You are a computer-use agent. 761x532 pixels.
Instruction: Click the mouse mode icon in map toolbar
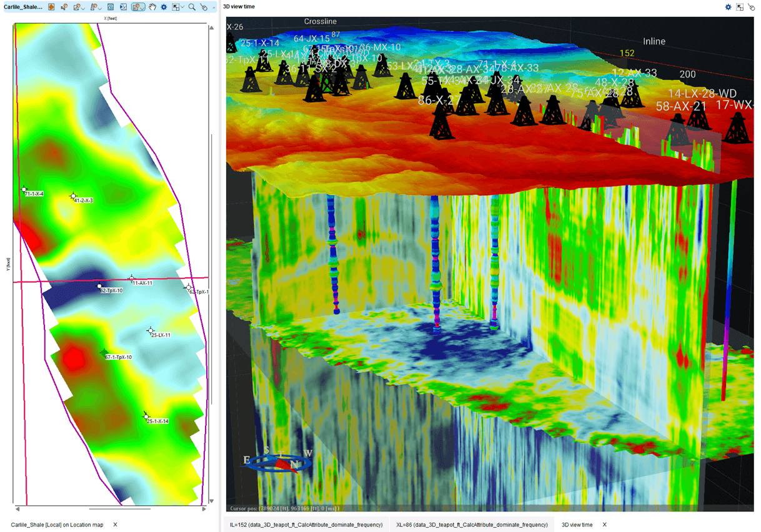[x=204, y=7]
